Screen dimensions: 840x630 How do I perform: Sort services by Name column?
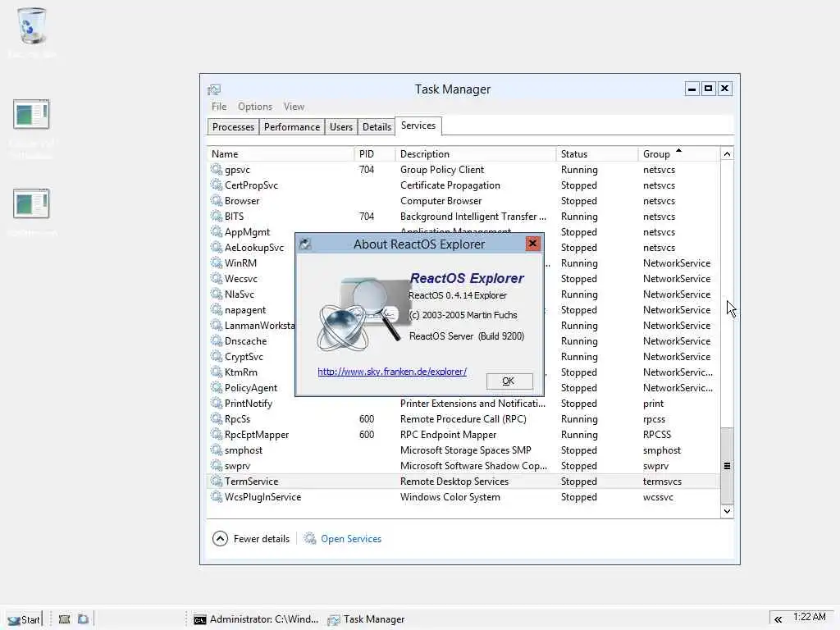[281, 153]
